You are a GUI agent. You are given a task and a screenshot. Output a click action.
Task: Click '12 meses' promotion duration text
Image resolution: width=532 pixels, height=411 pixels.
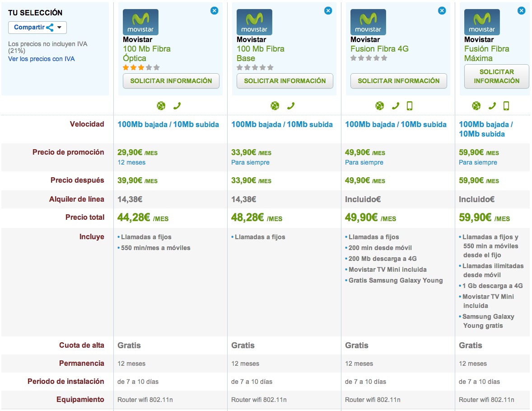[x=131, y=162]
